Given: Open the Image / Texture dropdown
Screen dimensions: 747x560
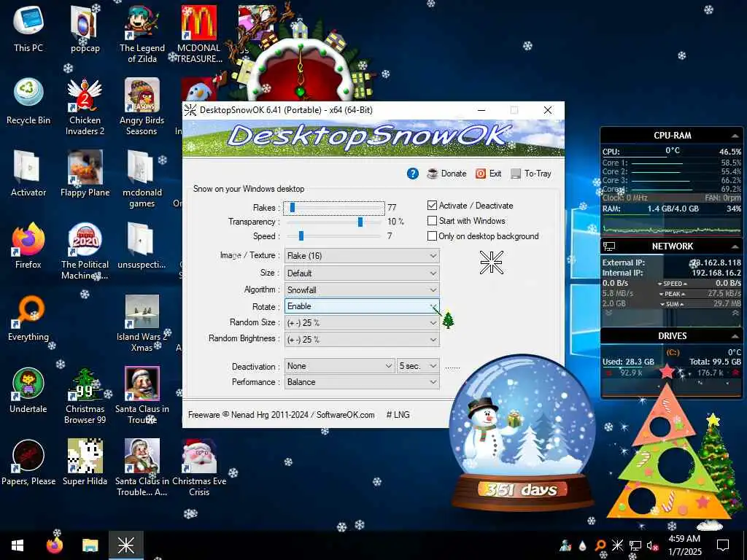Looking at the screenshot, I should (x=362, y=256).
